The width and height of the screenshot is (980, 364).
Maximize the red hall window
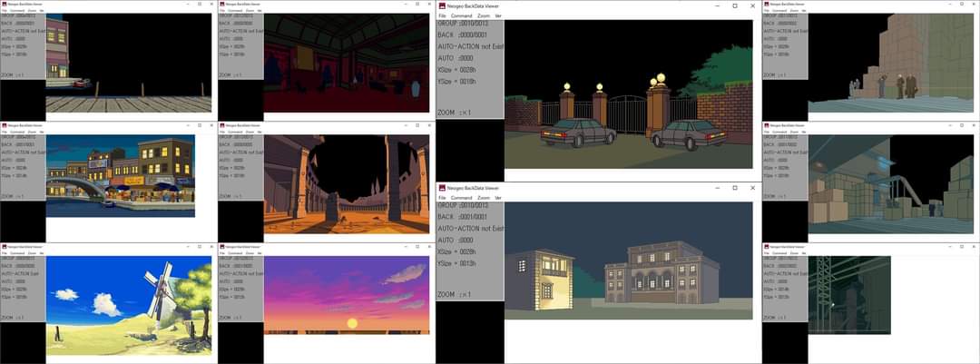point(417,3)
